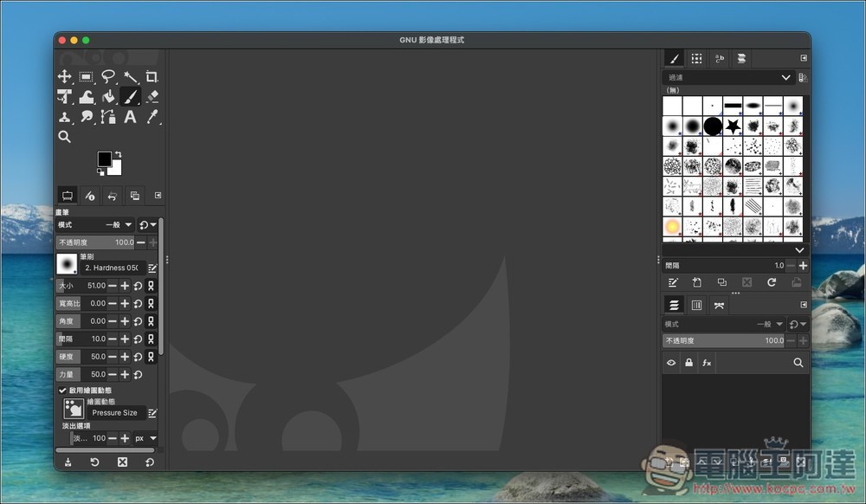Screen dimensions: 866x504
Task: Increase brush 間隔 spacing in Brushes panel
Action: [803, 266]
